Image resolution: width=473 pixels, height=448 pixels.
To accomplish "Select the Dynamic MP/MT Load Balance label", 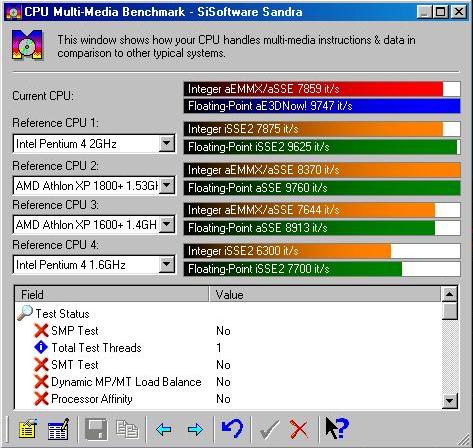I will coord(126,382).
